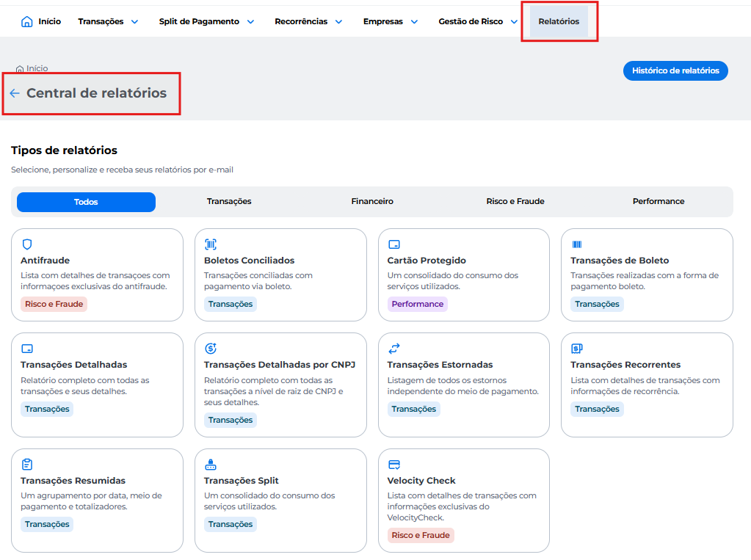The height and width of the screenshot is (560, 751).
Task: Click the Transações tag on Transações de Boleto
Action: (x=597, y=304)
